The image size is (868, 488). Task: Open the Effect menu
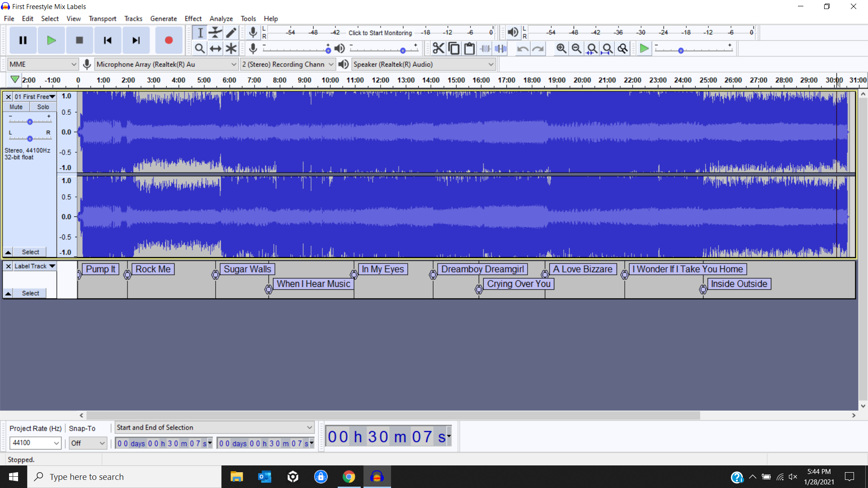click(193, 19)
